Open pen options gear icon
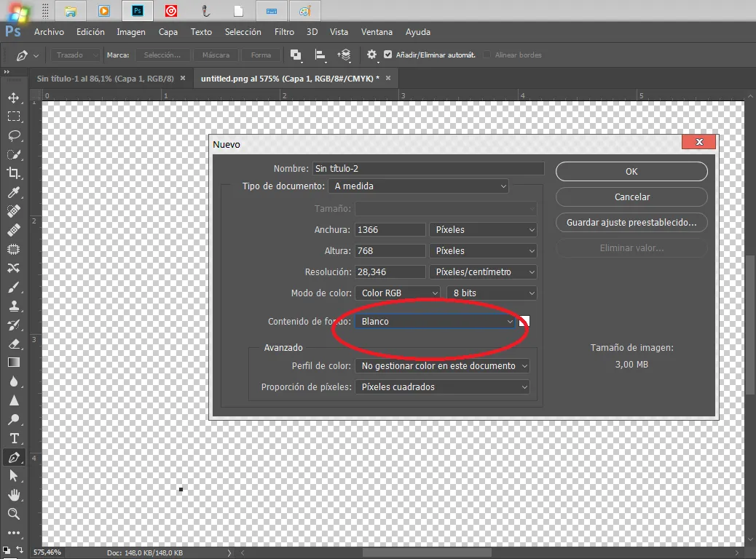Image resolution: width=756 pixels, height=559 pixels. pyautogui.click(x=371, y=55)
